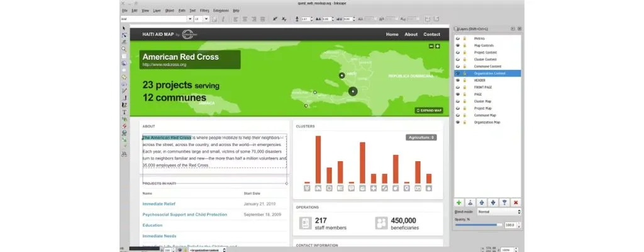
Task: Toggle visibility of HEADER layer
Action: tap(458, 80)
